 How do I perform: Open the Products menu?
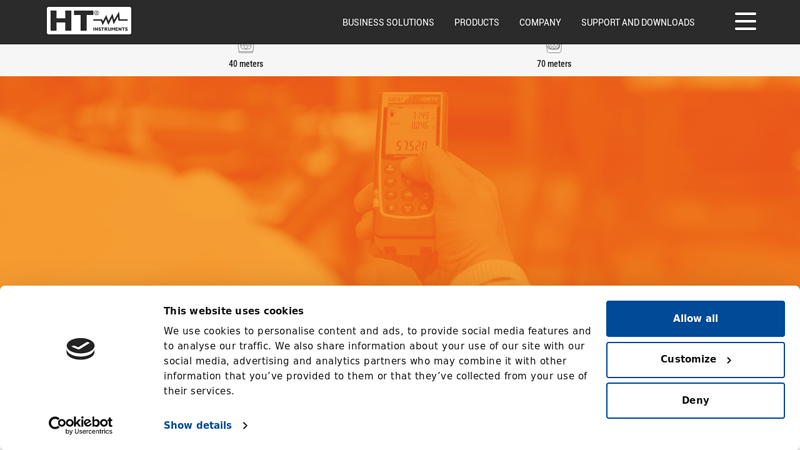click(x=477, y=22)
